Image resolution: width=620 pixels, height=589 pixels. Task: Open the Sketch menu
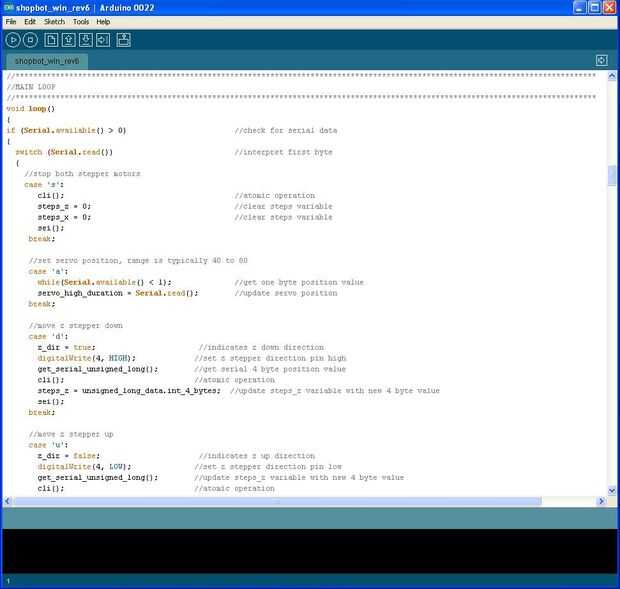click(54, 22)
